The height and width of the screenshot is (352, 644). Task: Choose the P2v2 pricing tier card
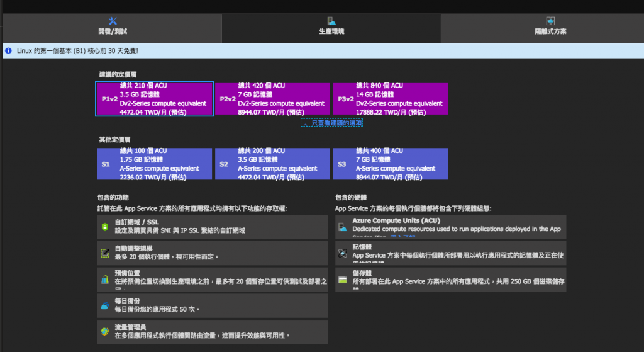point(272,99)
